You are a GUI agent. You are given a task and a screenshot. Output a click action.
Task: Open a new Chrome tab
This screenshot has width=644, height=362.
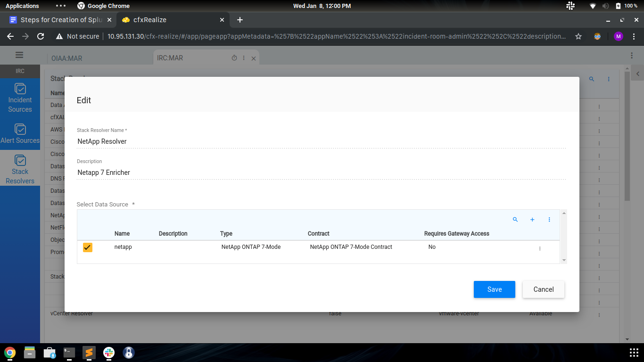[x=240, y=20]
